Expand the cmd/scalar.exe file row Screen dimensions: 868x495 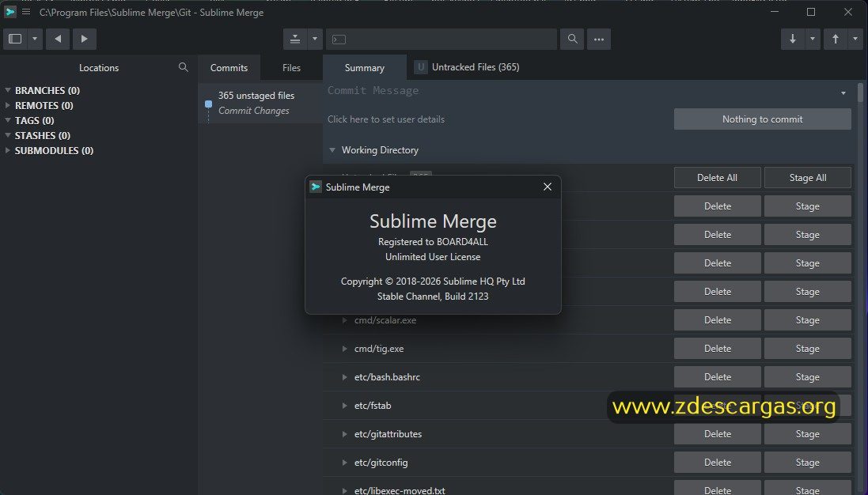(344, 320)
